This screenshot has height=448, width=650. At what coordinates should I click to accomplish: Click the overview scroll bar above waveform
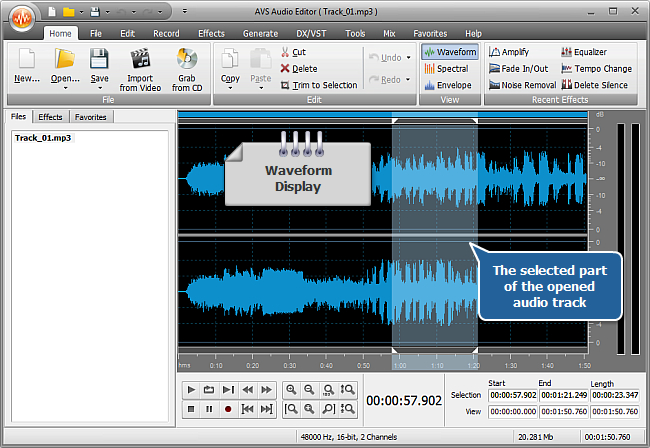point(383,114)
